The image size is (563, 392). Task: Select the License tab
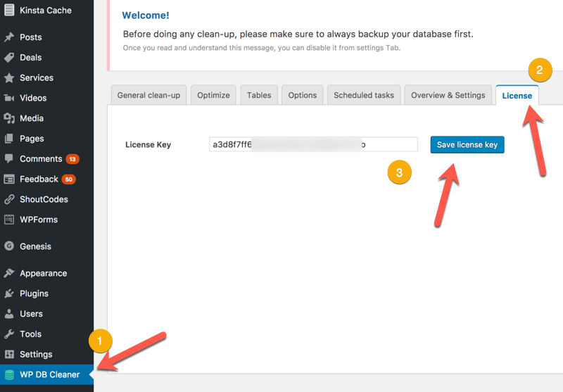[x=517, y=96]
